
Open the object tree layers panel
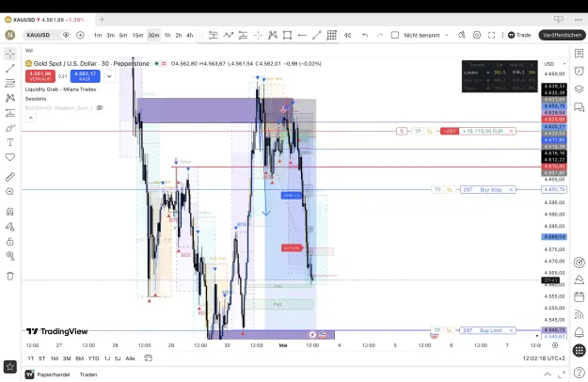[579, 88]
